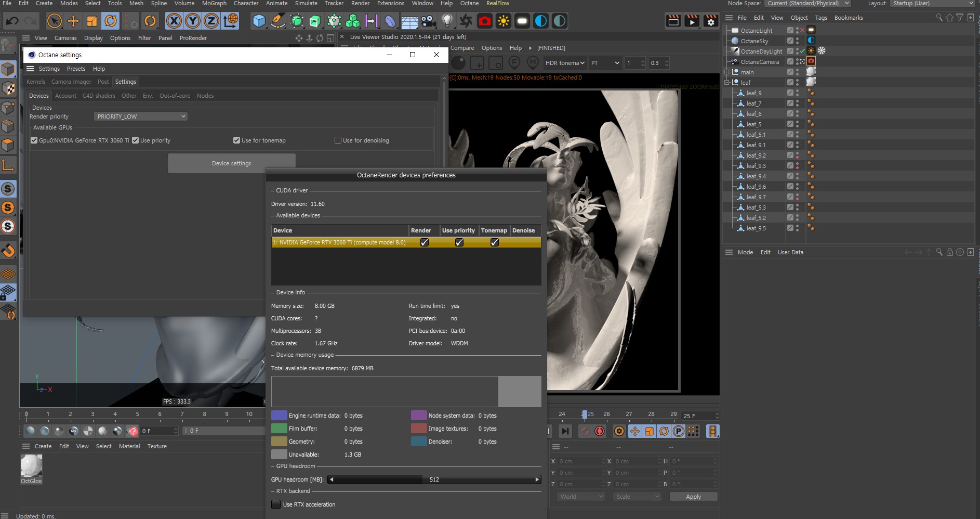Image resolution: width=980 pixels, height=519 pixels.
Task: Click the Octane aperture icon in toolbar
Action: point(466,21)
